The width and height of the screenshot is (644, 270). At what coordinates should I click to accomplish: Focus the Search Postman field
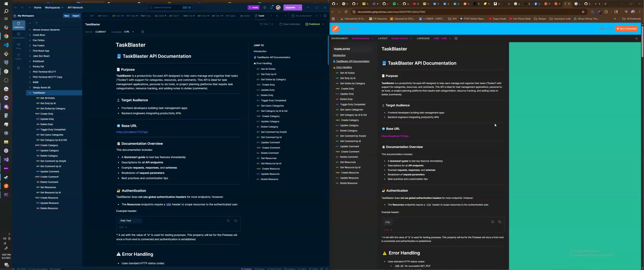click(x=170, y=7)
